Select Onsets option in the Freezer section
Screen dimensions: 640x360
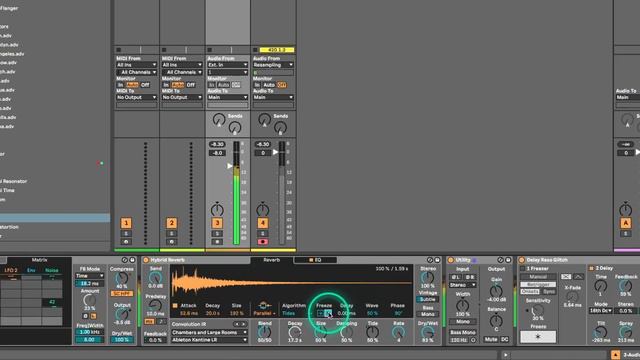tap(529, 292)
